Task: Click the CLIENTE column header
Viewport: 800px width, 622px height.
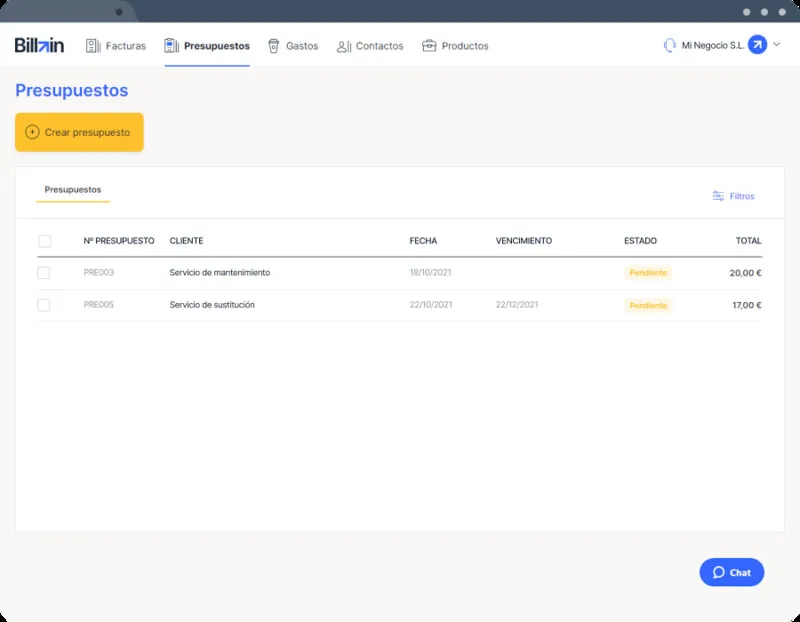Action: coord(186,241)
